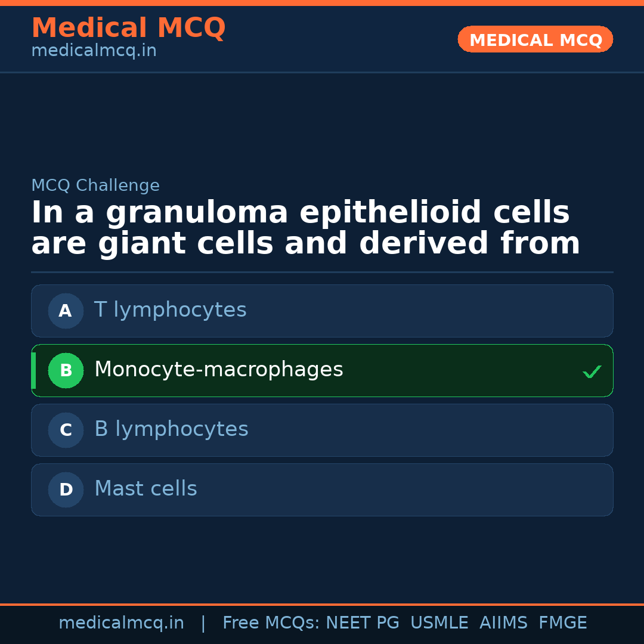The height and width of the screenshot is (644, 644).
Task: Click the letter C circle badge
Action: click(x=66, y=430)
